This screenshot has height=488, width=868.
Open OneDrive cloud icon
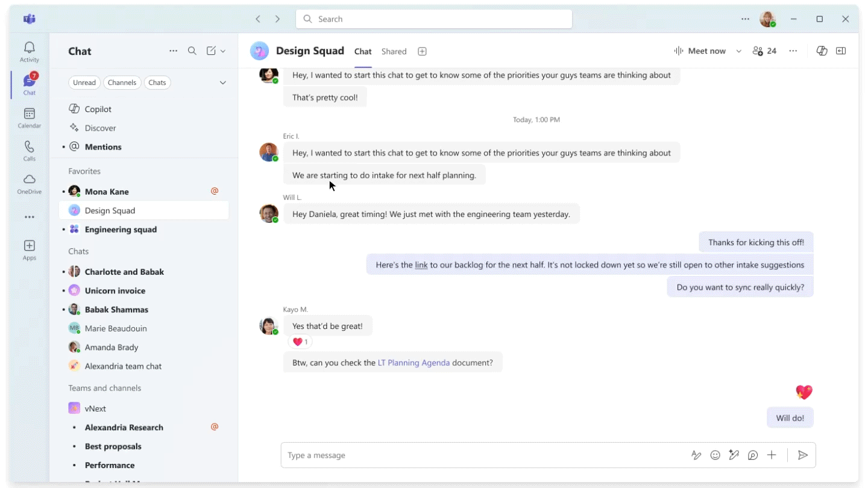coord(29,184)
